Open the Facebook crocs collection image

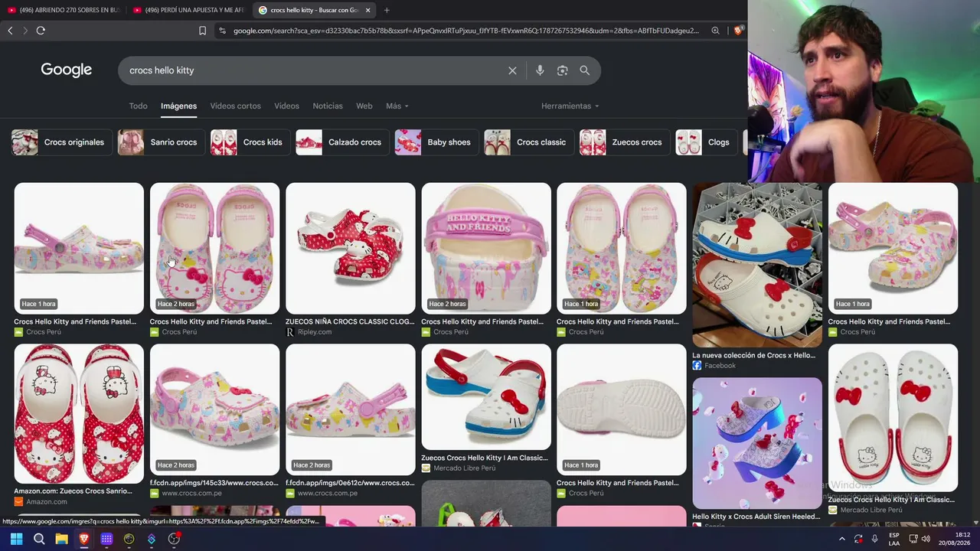pyautogui.click(x=757, y=265)
